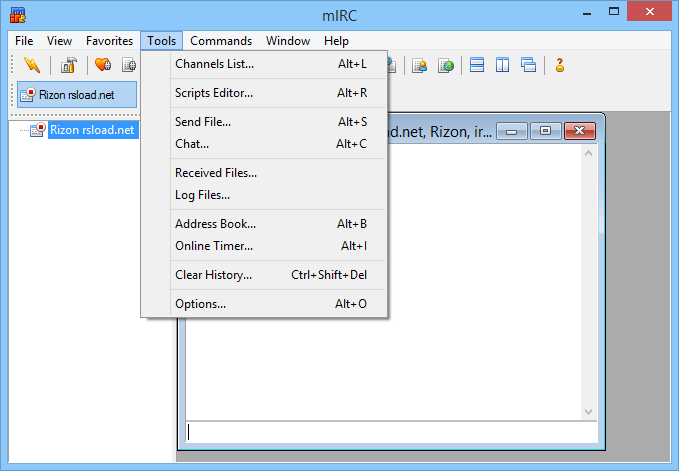Viewport: 679px width, 471px height.
Task: Open Address Book from Tools menu
Action: point(264,224)
